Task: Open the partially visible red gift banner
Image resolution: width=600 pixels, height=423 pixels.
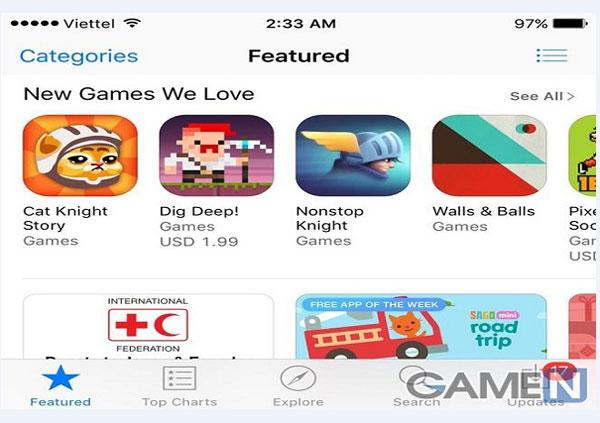Action: point(582,327)
